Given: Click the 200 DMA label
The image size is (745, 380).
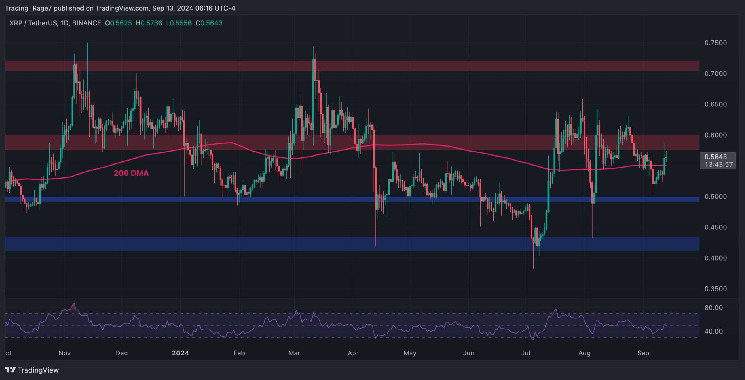Looking at the screenshot, I should (131, 174).
